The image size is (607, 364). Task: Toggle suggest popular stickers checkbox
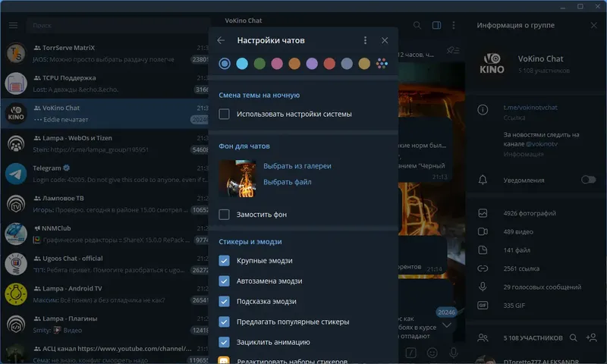pyautogui.click(x=224, y=322)
